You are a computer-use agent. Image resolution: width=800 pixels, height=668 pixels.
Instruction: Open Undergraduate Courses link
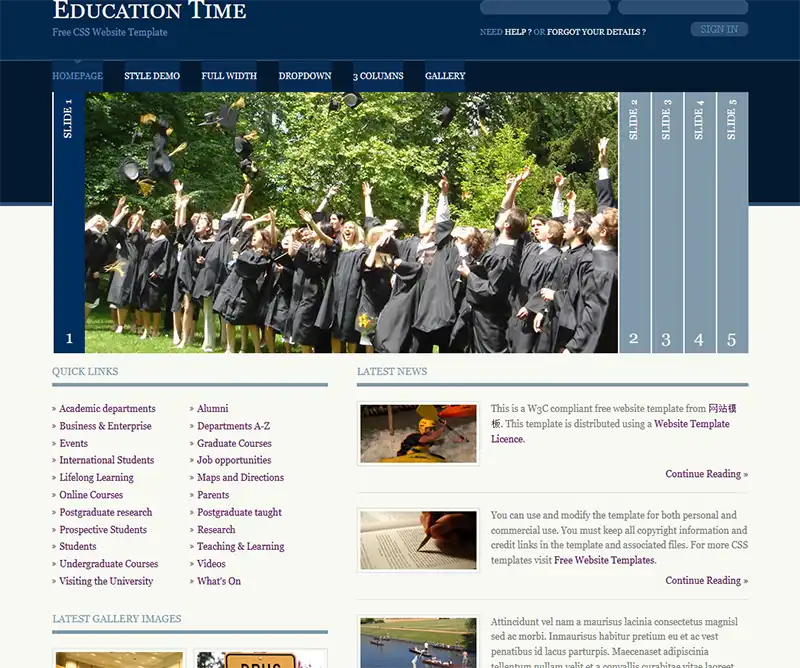click(x=109, y=564)
